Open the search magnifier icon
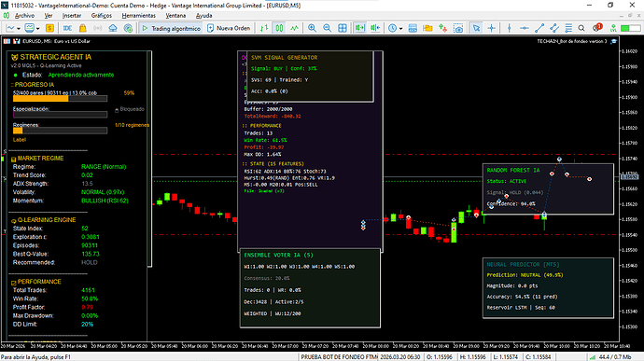 581,28
